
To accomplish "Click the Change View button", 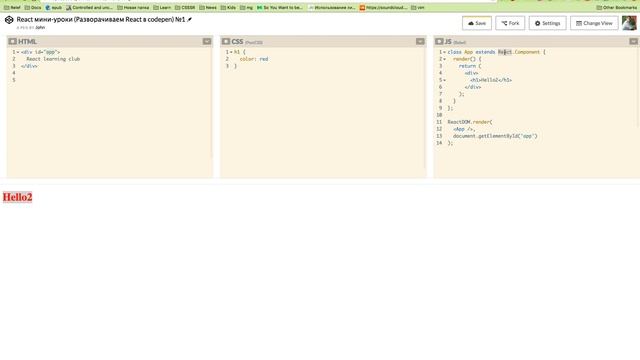I will click(594, 23).
